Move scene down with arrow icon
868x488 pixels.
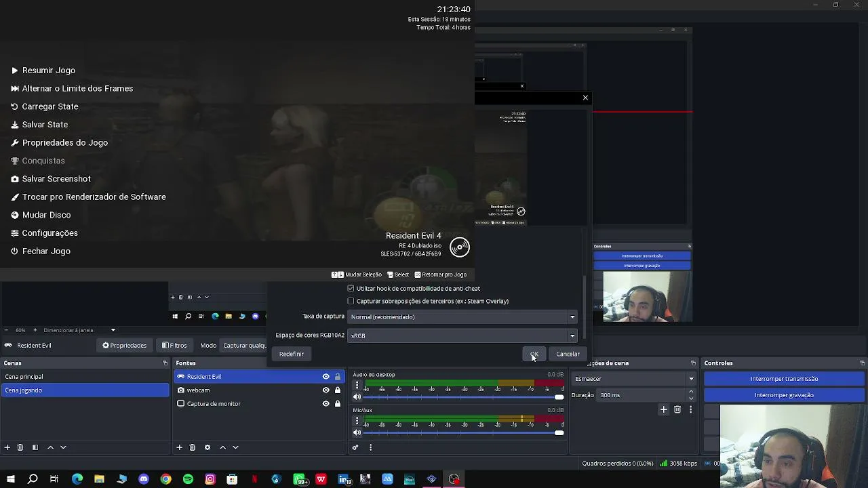pos(63,447)
